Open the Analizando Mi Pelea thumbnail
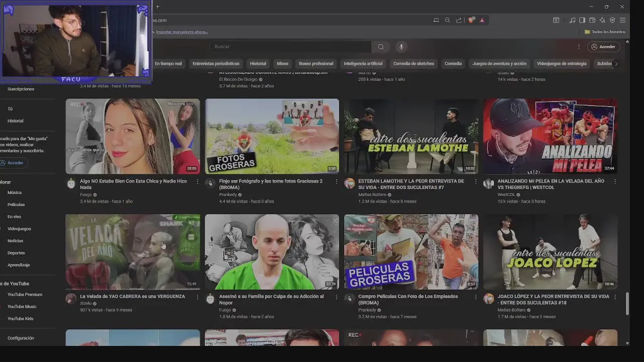644x362 pixels. tap(550, 136)
